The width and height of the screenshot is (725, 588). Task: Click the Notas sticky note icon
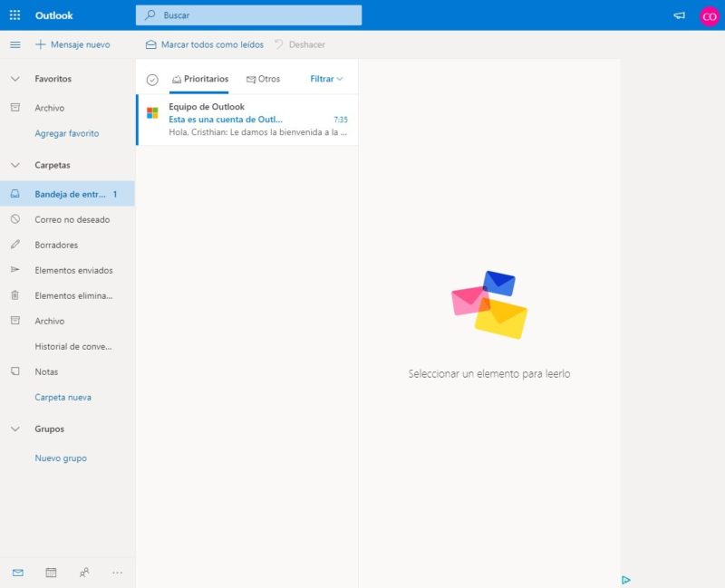[x=15, y=371]
